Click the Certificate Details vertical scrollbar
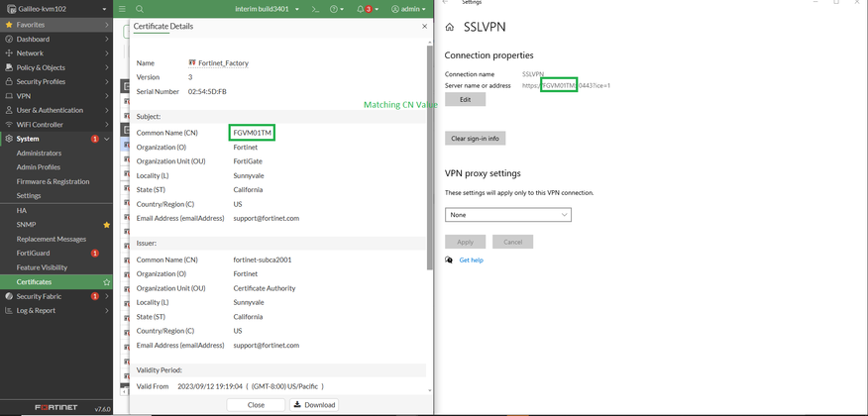The image size is (868, 416). (x=429, y=157)
